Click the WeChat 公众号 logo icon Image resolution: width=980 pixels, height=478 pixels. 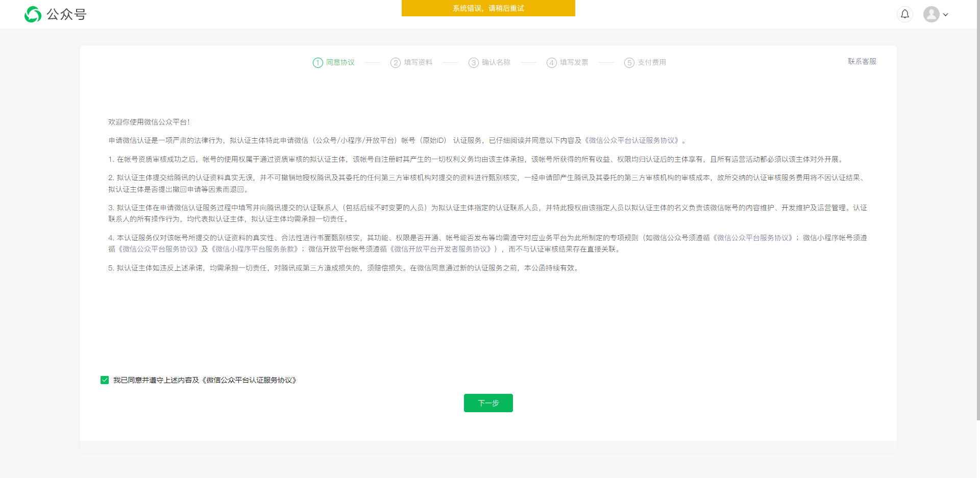33,14
